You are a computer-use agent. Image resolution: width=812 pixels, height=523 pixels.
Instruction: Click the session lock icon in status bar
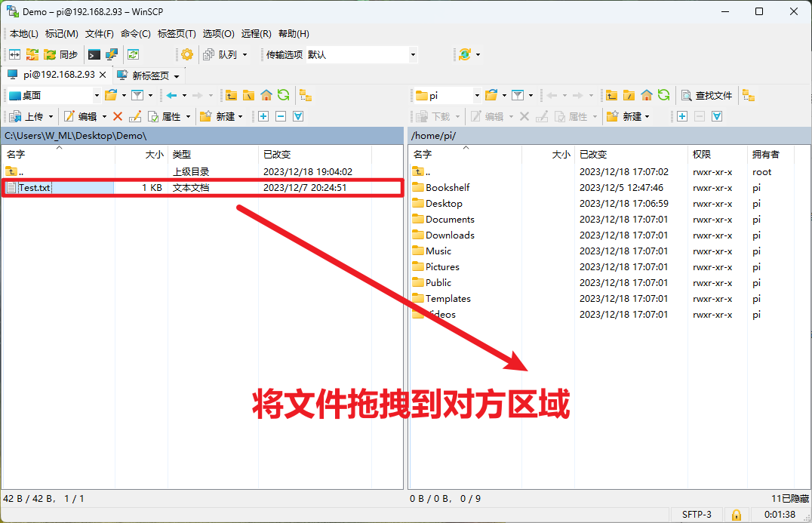[736, 515]
